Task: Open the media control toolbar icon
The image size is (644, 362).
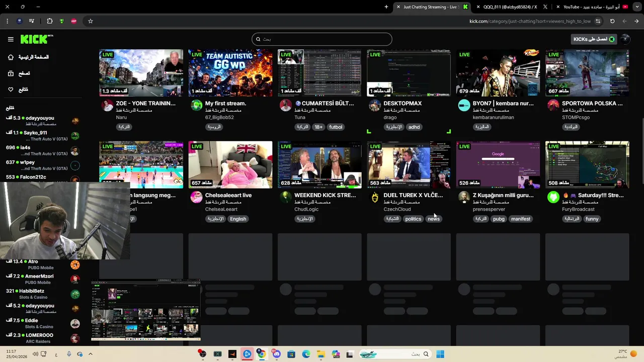Action: coord(32,21)
